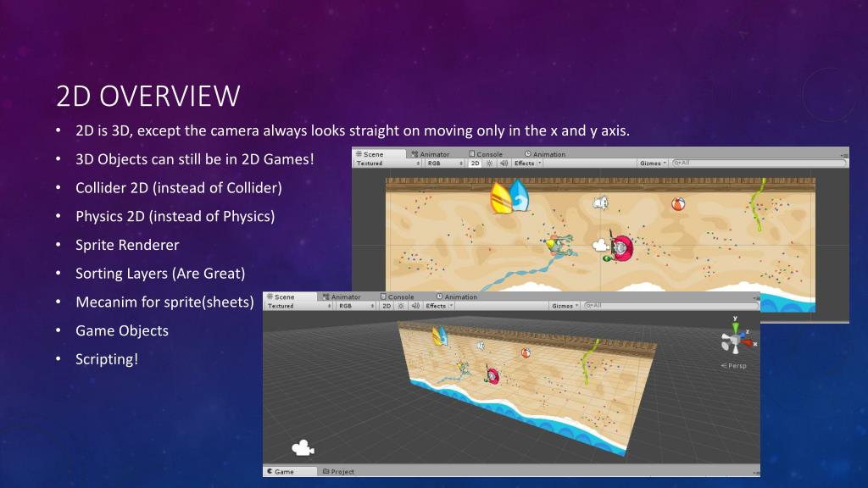This screenshot has width=868, height=488.
Task: Open Textured draw mode dropdown in upper Scene view
Action: [x=388, y=164]
